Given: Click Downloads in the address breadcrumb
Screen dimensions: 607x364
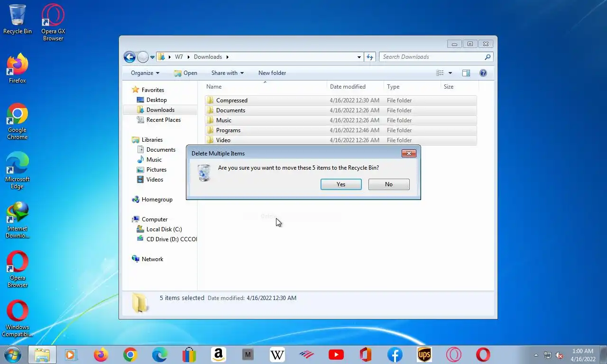Looking at the screenshot, I should 208,57.
